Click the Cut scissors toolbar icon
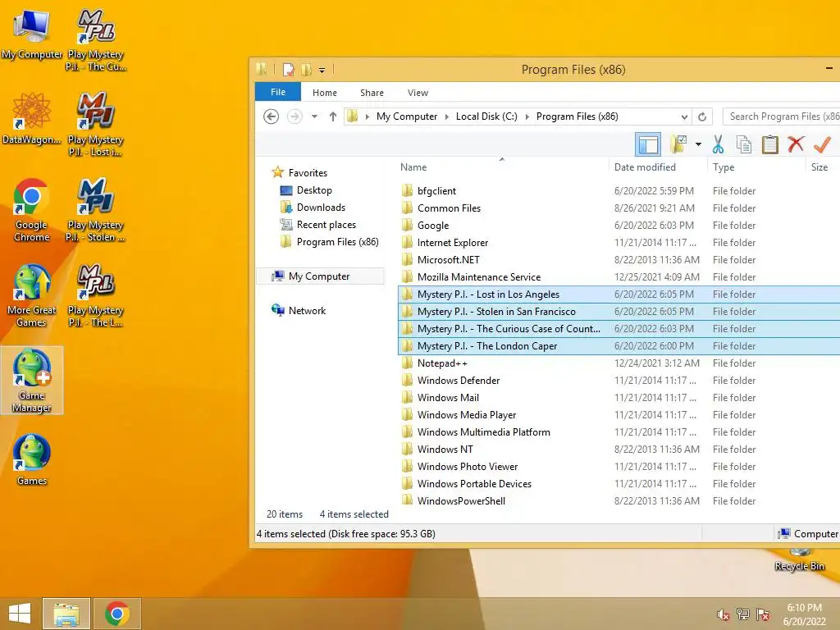The image size is (840, 630). 718,144
